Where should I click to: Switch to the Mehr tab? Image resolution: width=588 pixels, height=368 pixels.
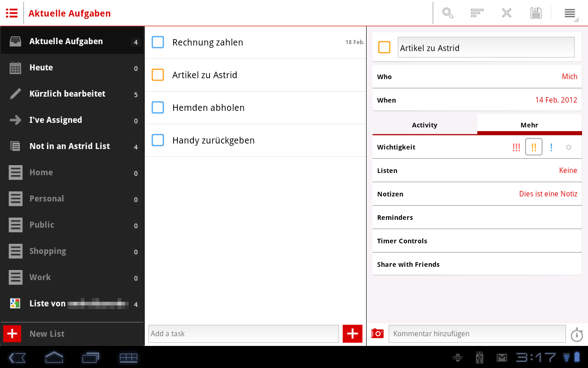click(529, 125)
